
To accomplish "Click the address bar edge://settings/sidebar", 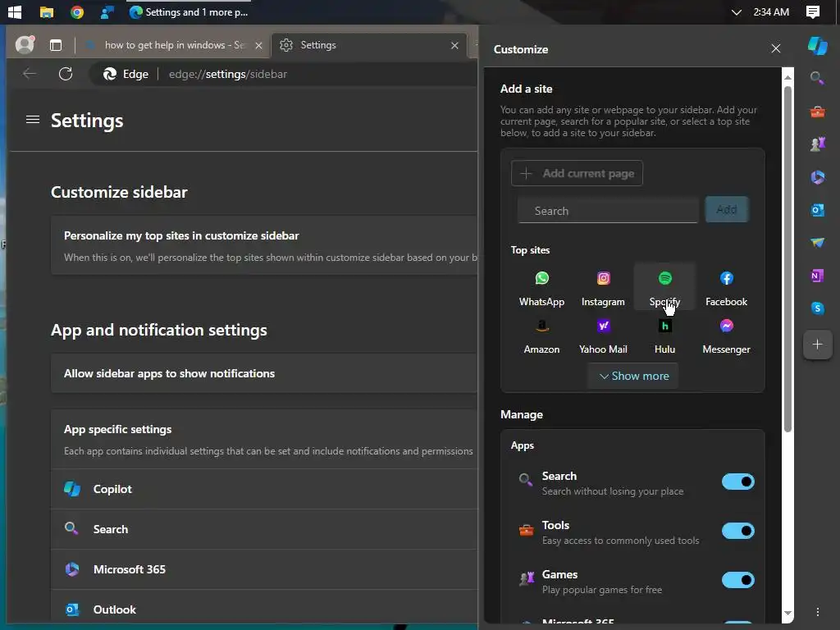I will coord(228,74).
